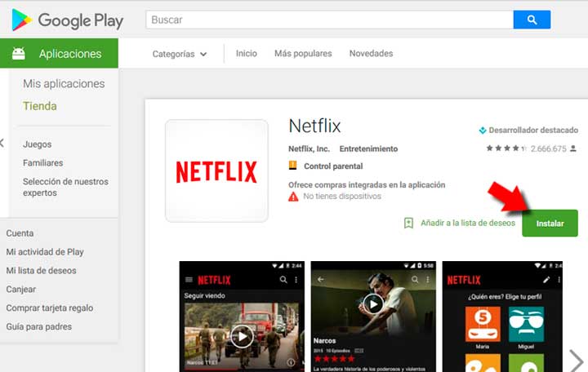Open the Elige tu perfil screenshot

pos(502,317)
